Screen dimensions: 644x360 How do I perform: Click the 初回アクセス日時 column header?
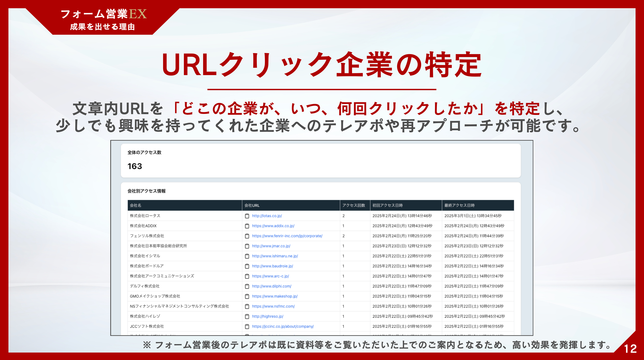pos(387,205)
